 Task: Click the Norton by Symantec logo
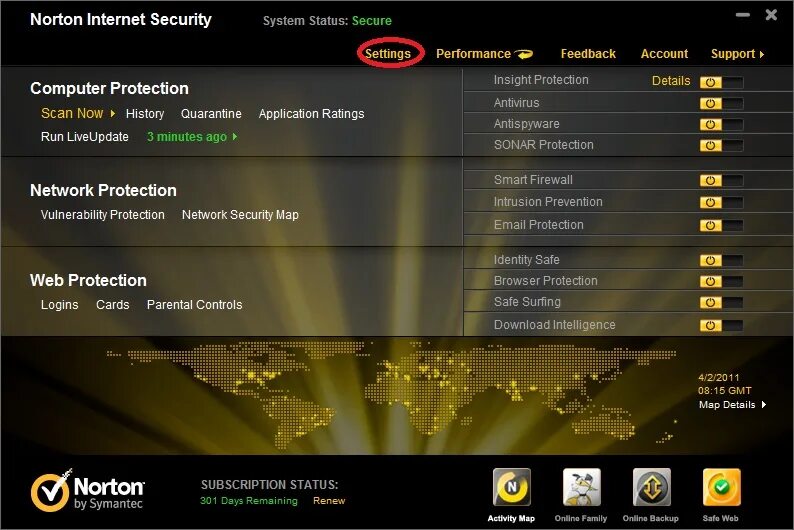87,490
